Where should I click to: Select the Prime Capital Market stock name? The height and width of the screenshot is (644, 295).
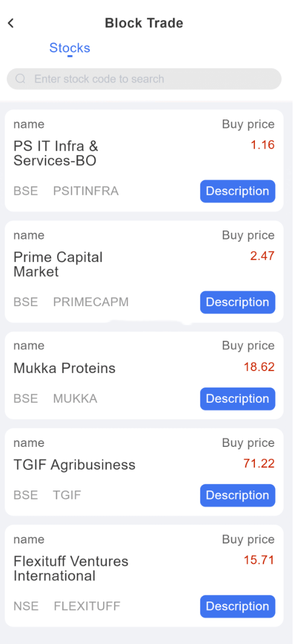pyautogui.click(x=58, y=264)
